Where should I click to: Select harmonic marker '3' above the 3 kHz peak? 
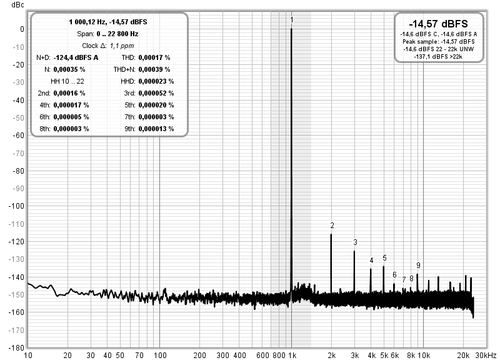tap(355, 242)
